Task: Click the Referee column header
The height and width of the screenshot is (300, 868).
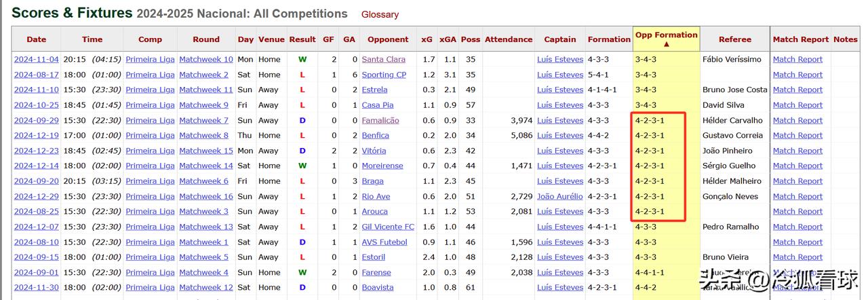Action: pyautogui.click(x=735, y=39)
